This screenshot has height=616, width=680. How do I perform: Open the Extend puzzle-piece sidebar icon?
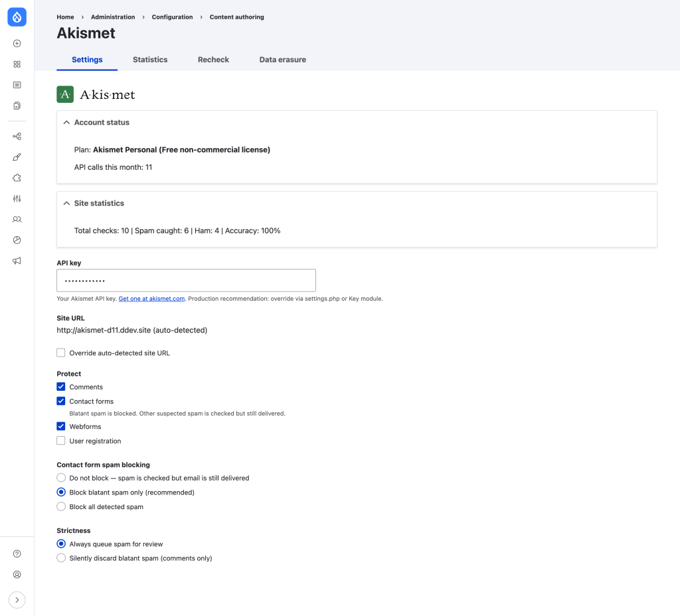tap(17, 178)
